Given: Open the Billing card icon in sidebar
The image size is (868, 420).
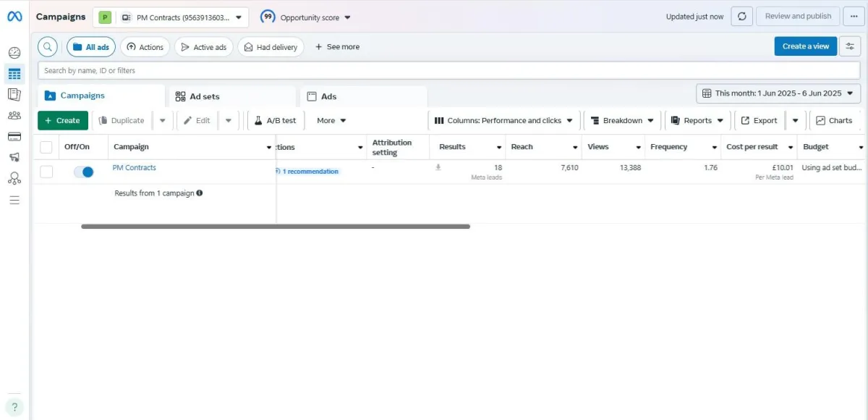Looking at the screenshot, I should coord(14,136).
